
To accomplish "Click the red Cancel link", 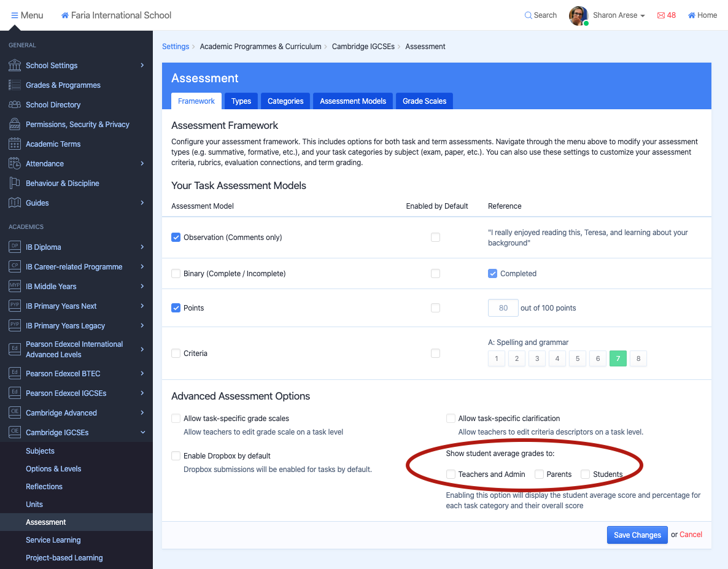I will pyautogui.click(x=691, y=535).
